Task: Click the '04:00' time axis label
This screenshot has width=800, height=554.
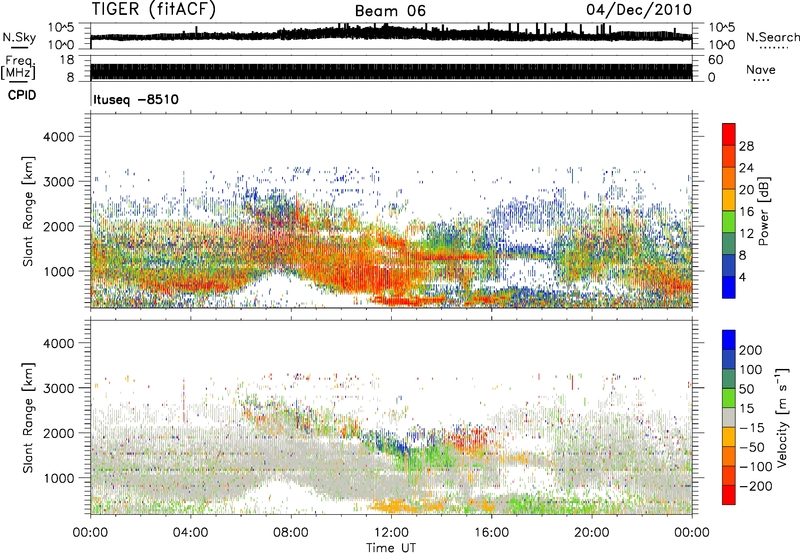Action: click(x=191, y=533)
